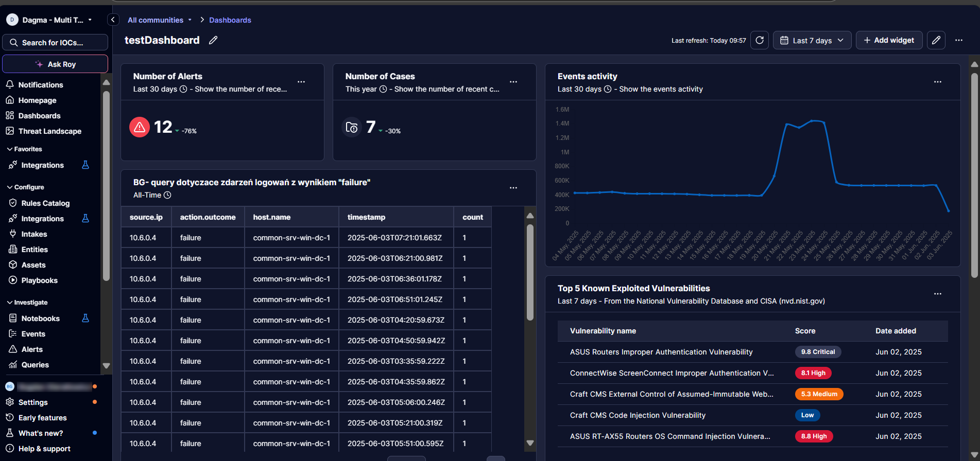
Task: Click the pencil icon beside testDashboard title
Action: point(213,40)
